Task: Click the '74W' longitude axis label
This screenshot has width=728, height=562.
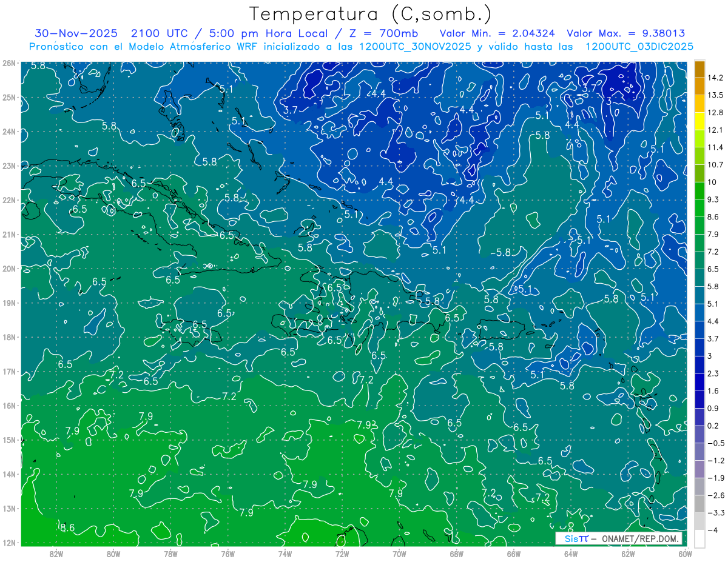Action: (x=285, y=554)
